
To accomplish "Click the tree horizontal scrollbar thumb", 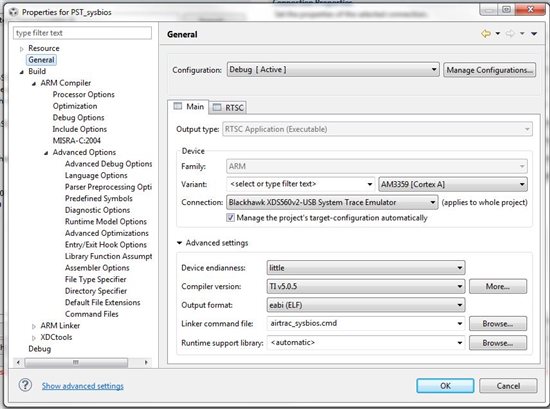I will (x=76, y=362).
